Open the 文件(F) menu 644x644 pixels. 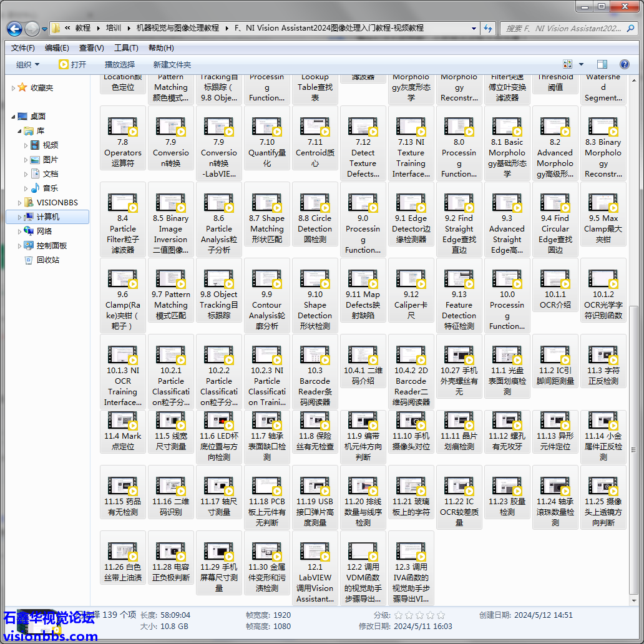tap(23, 48)
